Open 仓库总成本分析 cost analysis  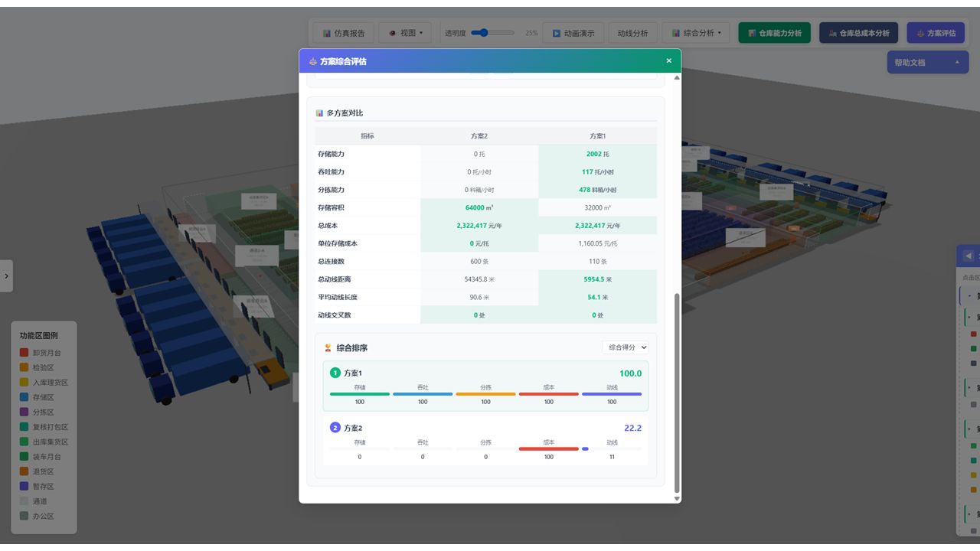(858, 33)
